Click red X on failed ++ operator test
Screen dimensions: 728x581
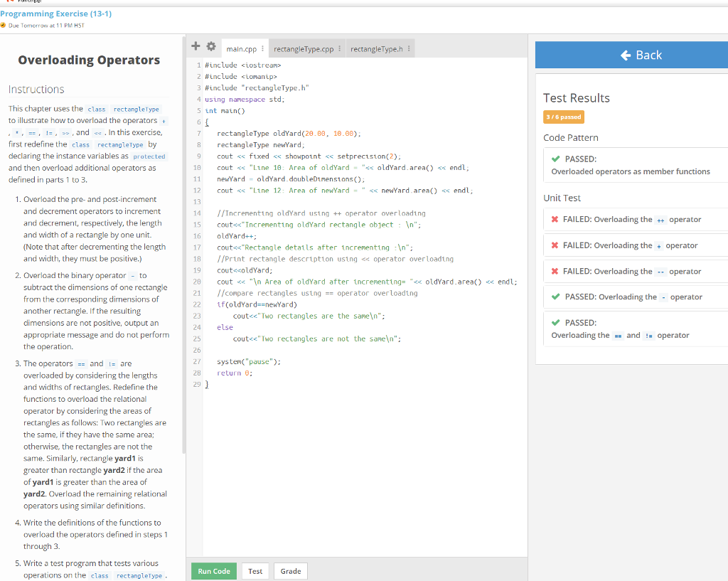point(555,219)
